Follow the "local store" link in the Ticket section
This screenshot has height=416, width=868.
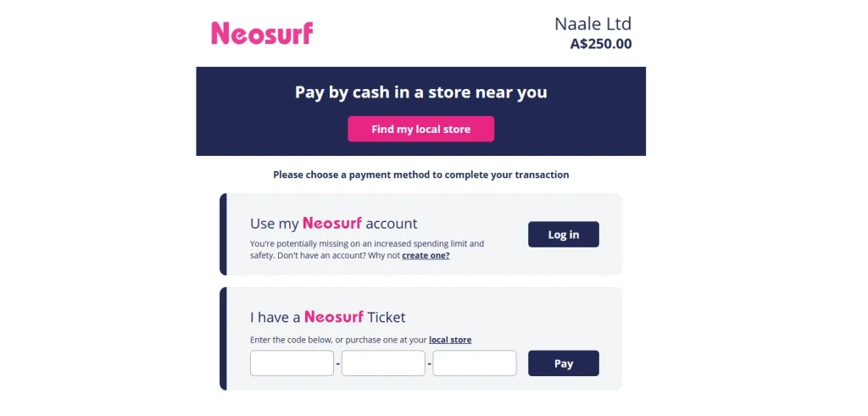450,340
